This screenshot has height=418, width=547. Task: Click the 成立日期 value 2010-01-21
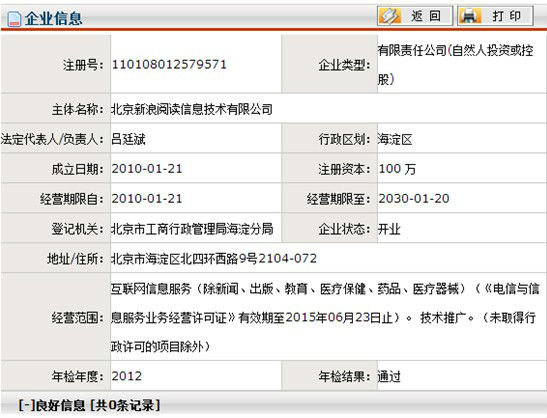pos(147,169)
